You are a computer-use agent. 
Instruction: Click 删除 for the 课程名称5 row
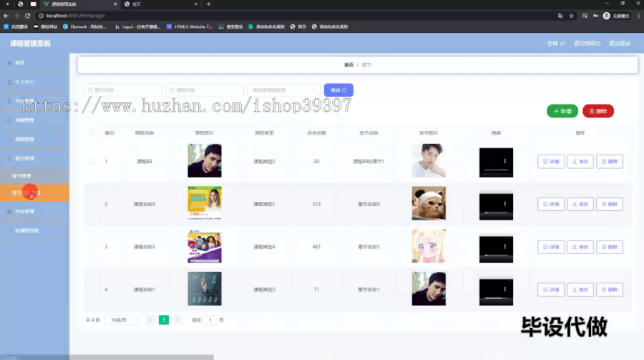click(x=610, y=247)
